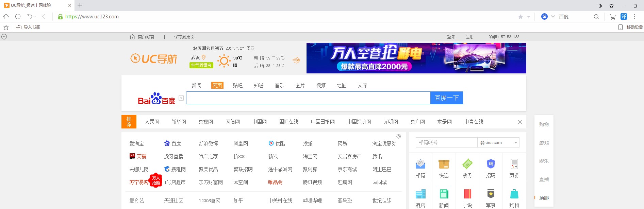Click 导入书签 import bookmarks
644x209 pixels.
point(28,27)
